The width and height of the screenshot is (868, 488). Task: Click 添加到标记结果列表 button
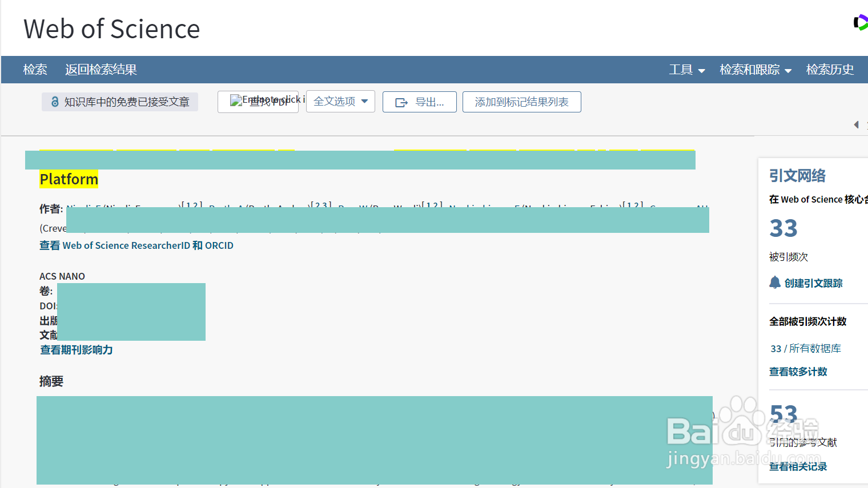pyautogui.click(x=522, y=102)
